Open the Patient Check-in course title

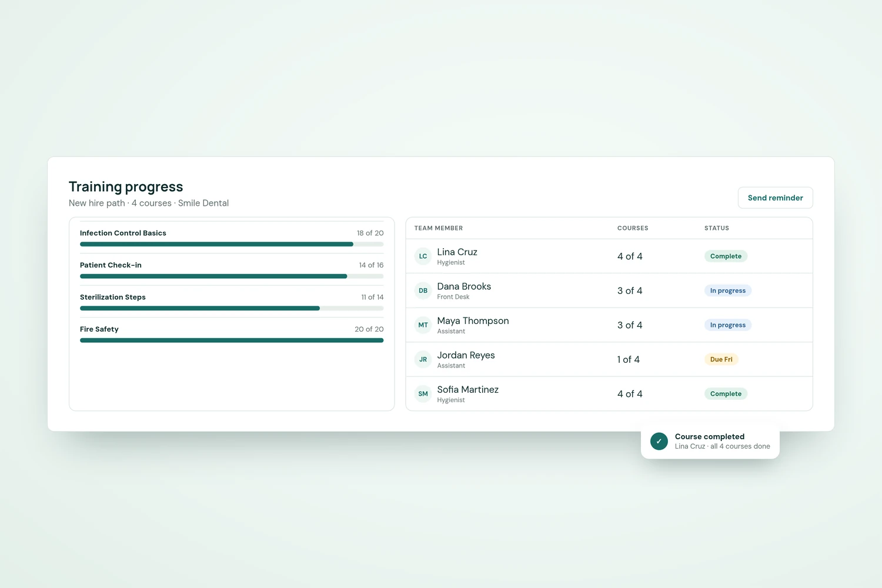click(x=111, y=265)
